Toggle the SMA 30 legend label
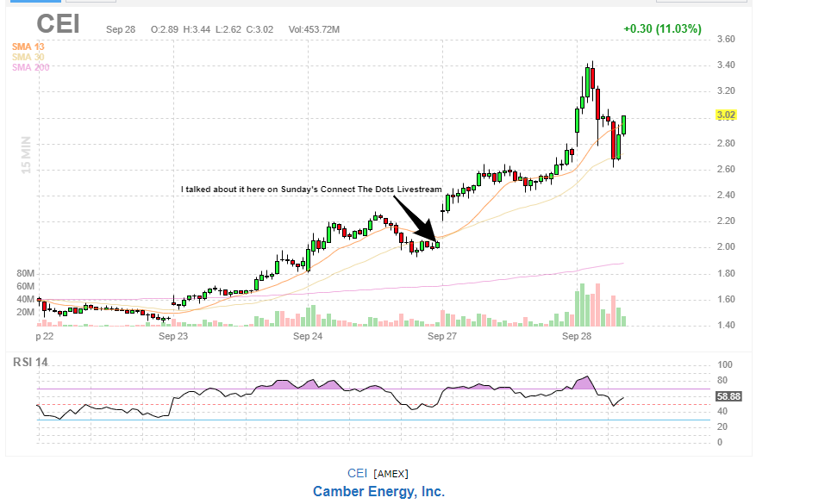This screenshot has width=825, height=504. 28,57
